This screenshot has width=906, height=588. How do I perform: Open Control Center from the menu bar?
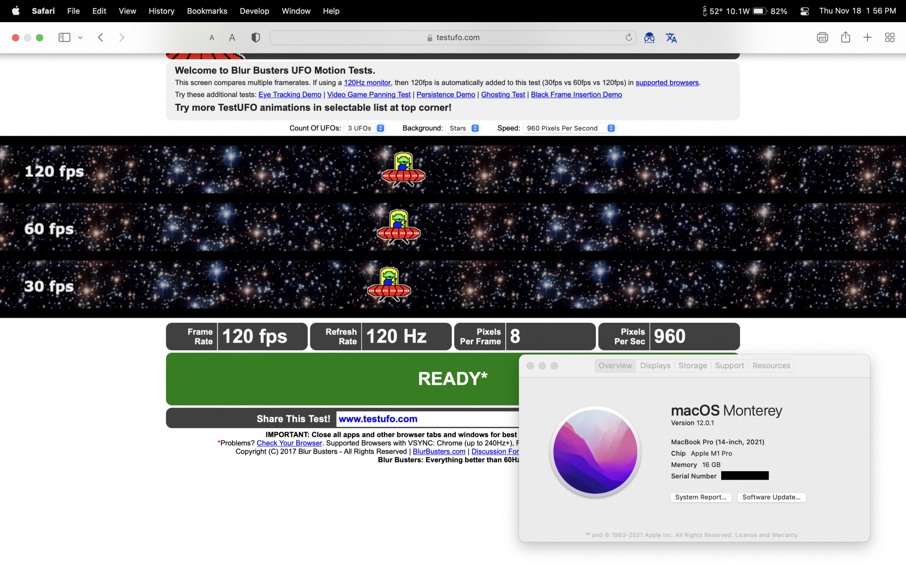(x=805, y=11)
